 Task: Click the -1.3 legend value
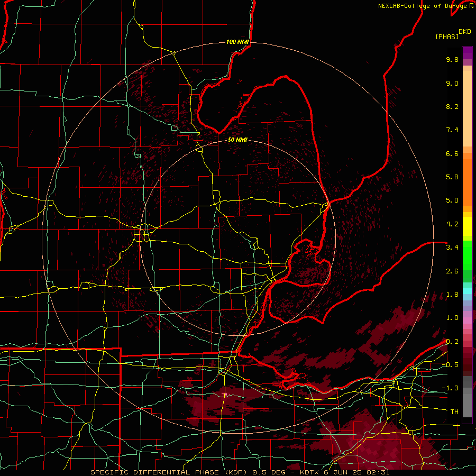tap(450, 388)
